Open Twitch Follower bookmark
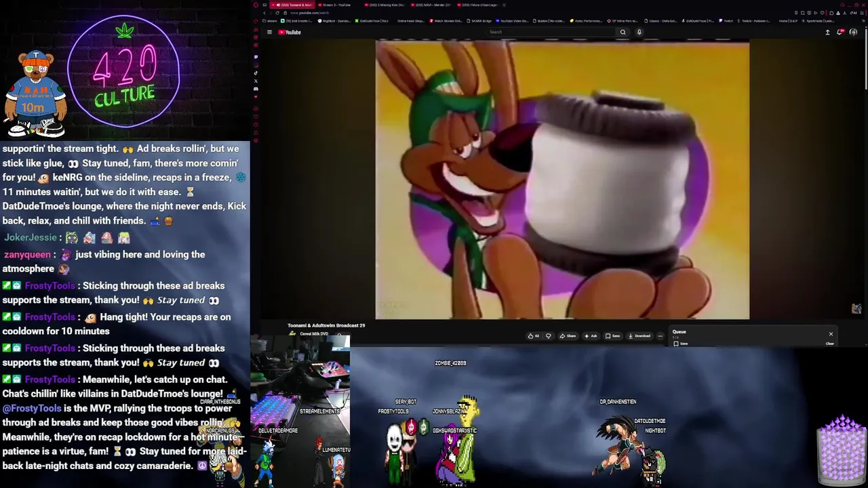 tap(755, 21)
